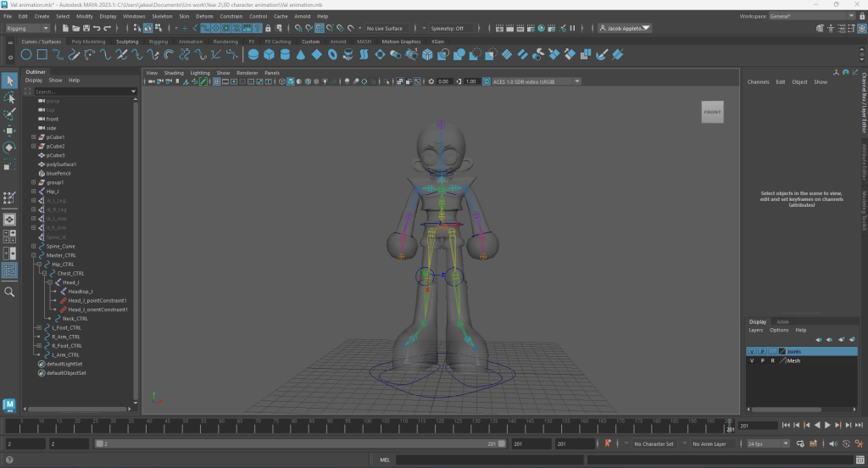
Task: Click the FRONT view cube
Action: [712, 112]
